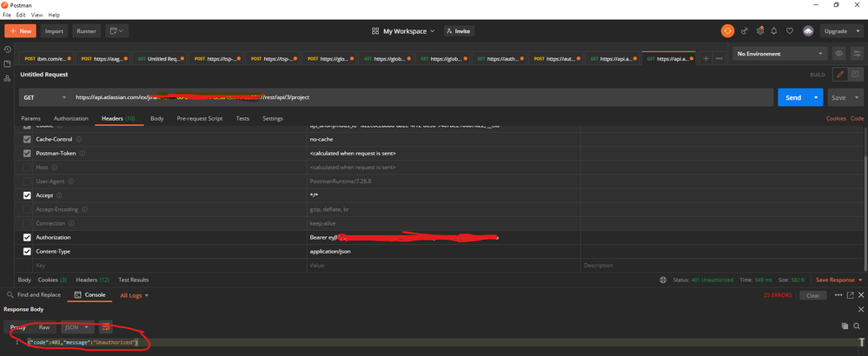Open the Runner button
The image size is (868, 356).
86,31
